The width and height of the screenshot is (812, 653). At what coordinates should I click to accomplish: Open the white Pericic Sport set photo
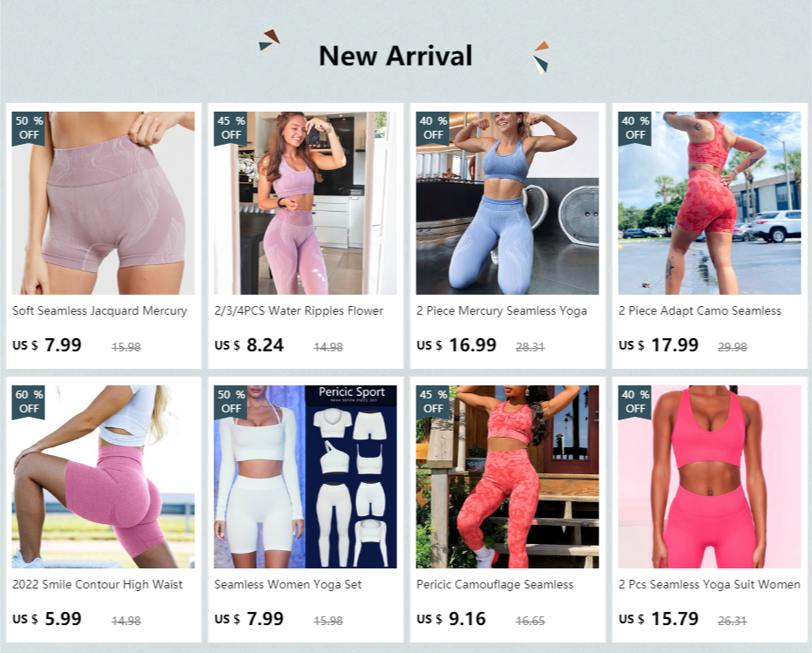(305, 476)
